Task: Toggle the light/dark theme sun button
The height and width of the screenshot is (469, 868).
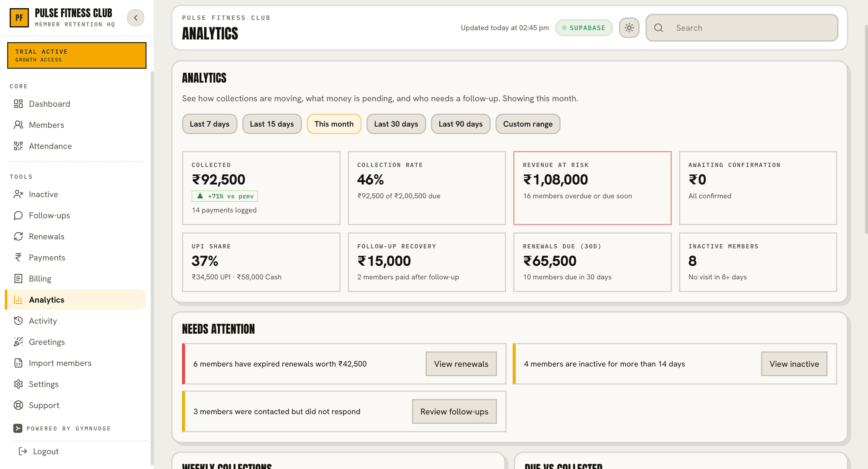Action: point(629,28)
